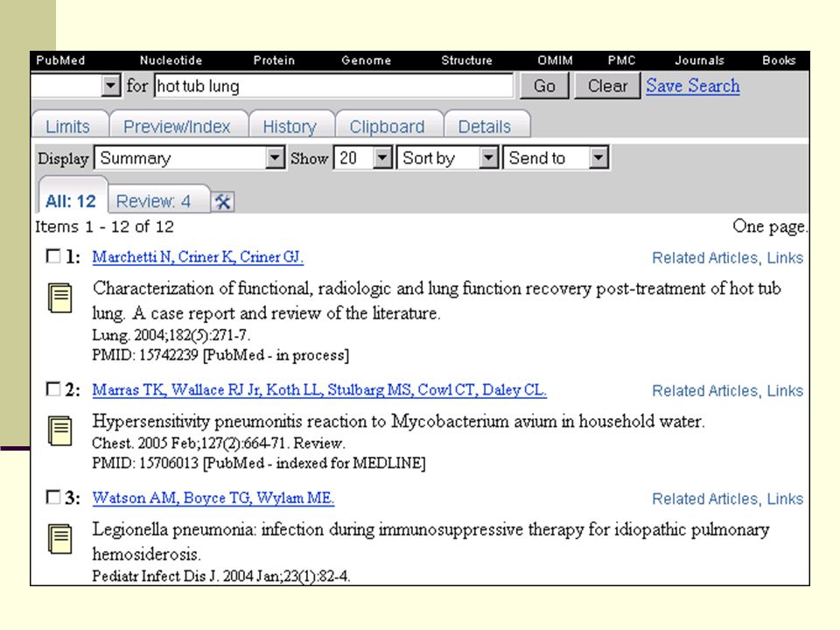Open abstract icon for Marras article
Screen dimensions: 840x630
point(60,431)
